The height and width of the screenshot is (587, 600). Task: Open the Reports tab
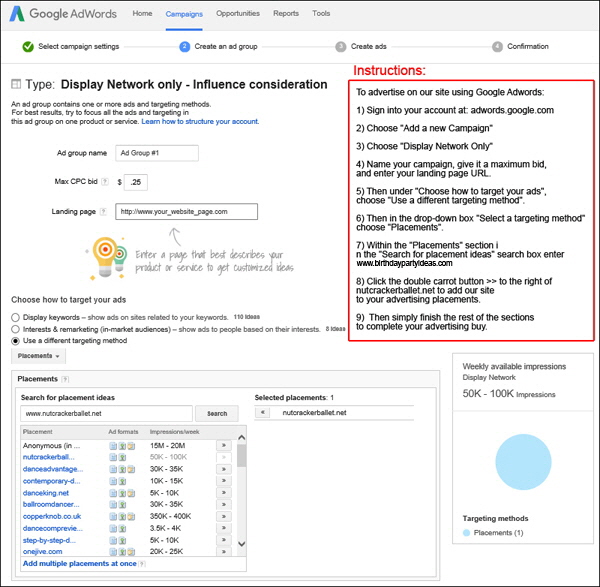pos(286,13)
